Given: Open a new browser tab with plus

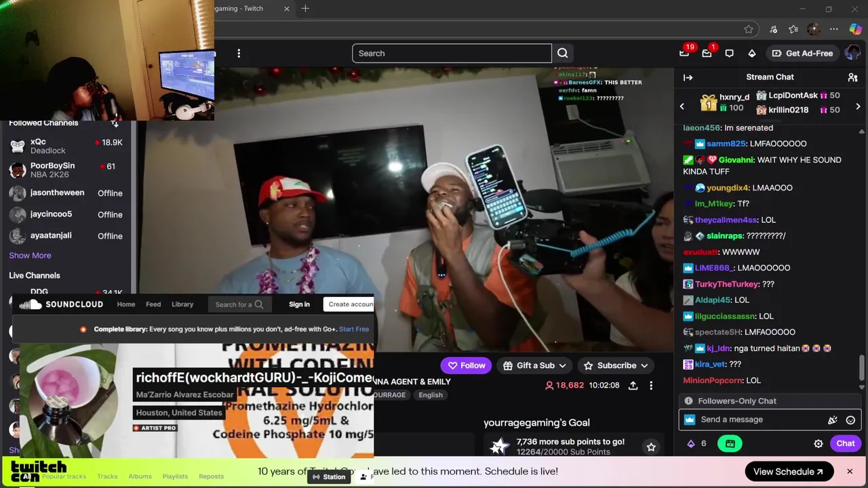Looking at the screenshot, I should [305, 9].
